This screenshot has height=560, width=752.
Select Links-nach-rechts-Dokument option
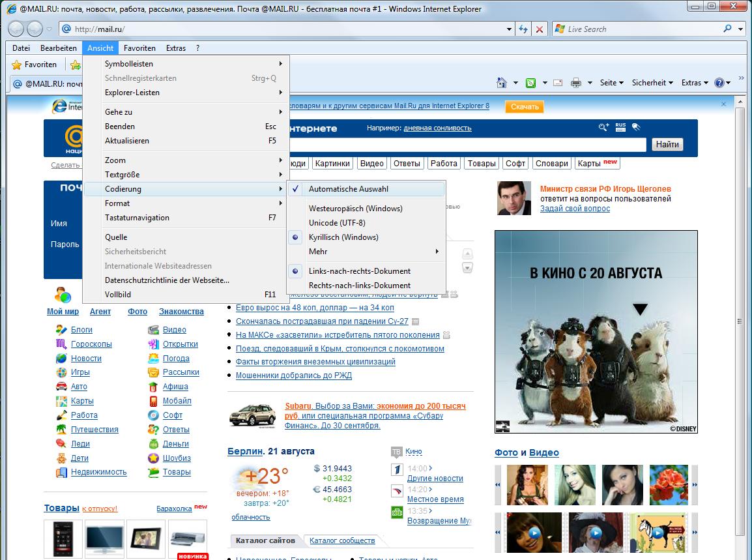coord(366,271)
